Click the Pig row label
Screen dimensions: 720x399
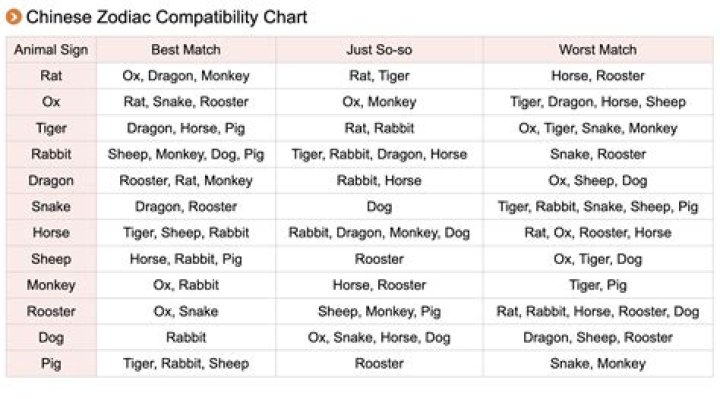click(x=51, y=364)
